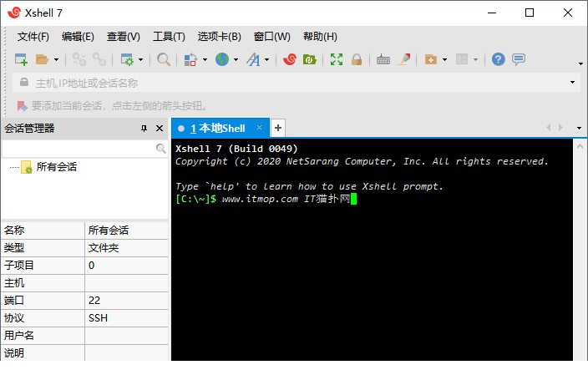Click the color scheme squares icon

point(190,59)
